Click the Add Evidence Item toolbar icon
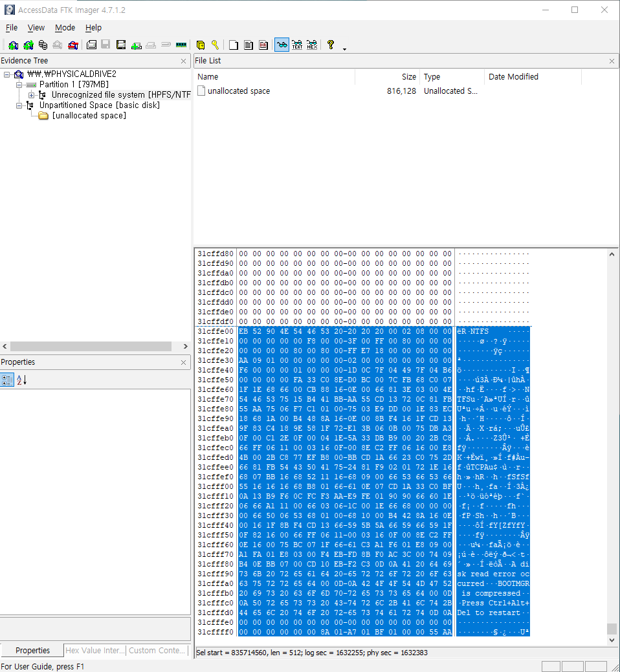 (14, 45)
